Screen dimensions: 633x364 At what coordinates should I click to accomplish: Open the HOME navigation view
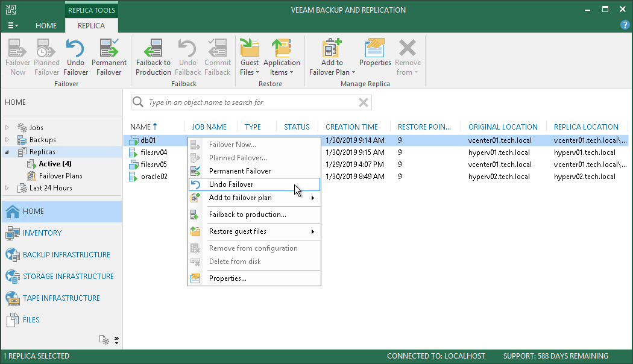tap(61, 212)
